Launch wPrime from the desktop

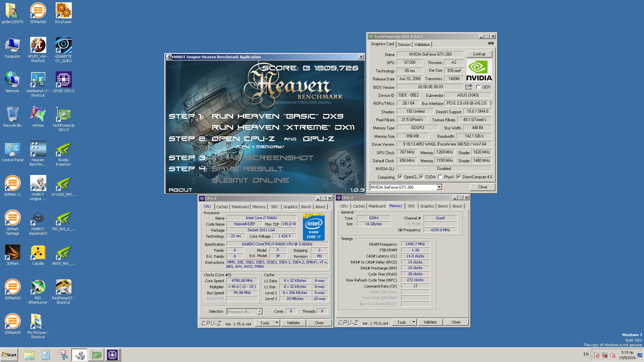(38, 117)
